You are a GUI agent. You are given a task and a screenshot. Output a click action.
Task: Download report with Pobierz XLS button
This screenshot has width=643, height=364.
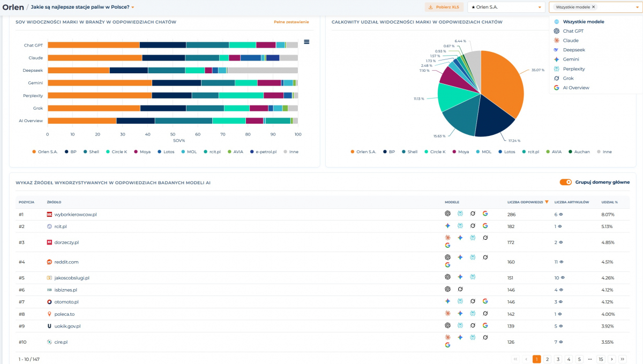pos(444,7)
